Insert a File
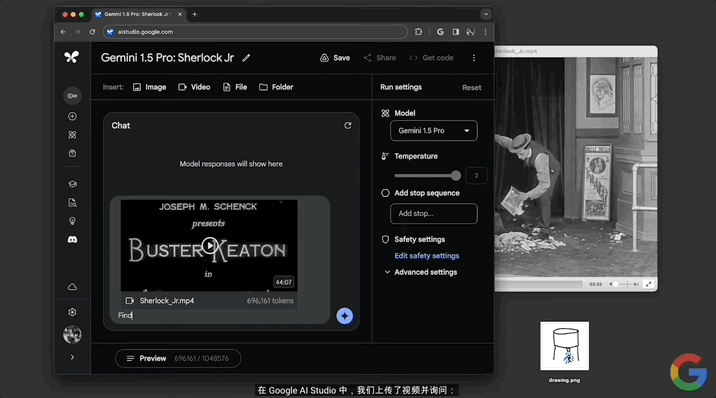The width and height of the screenshot is (716, 398). coord(235,87)
